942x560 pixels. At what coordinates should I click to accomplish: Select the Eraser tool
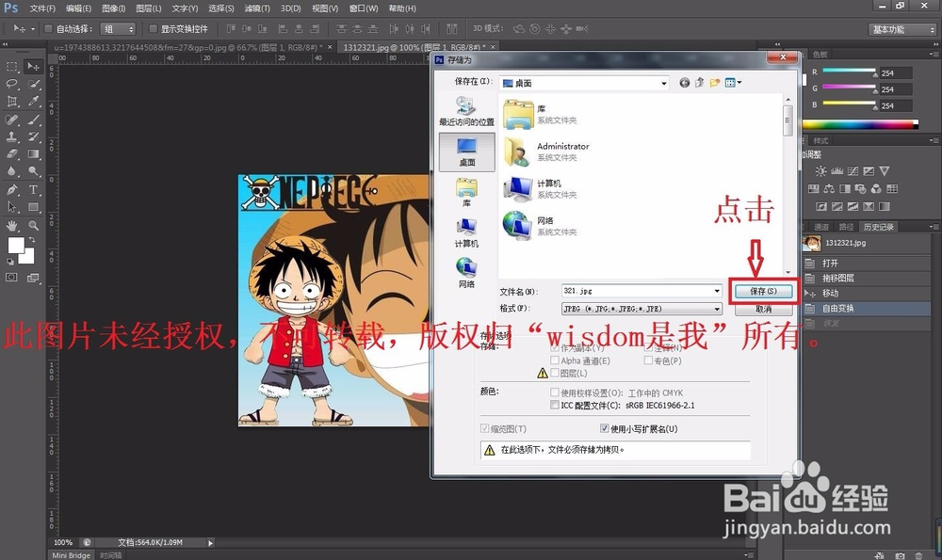coord(12,154)
